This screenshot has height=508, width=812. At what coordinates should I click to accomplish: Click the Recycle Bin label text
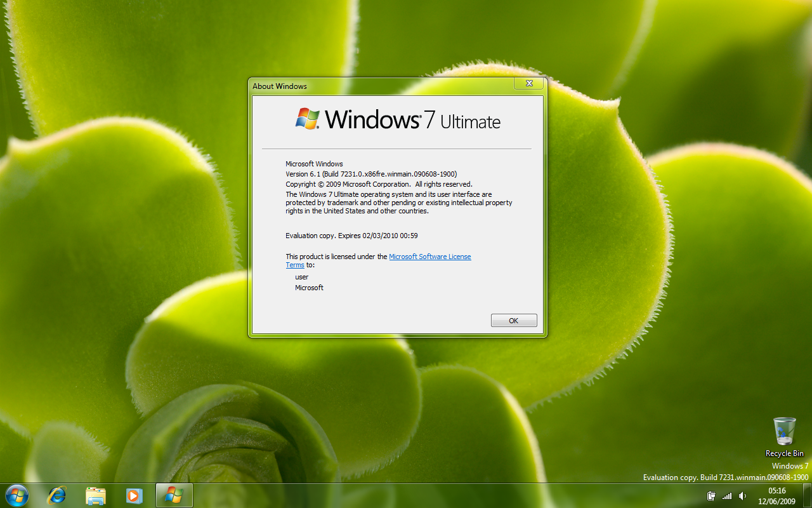tap(785, 453)
